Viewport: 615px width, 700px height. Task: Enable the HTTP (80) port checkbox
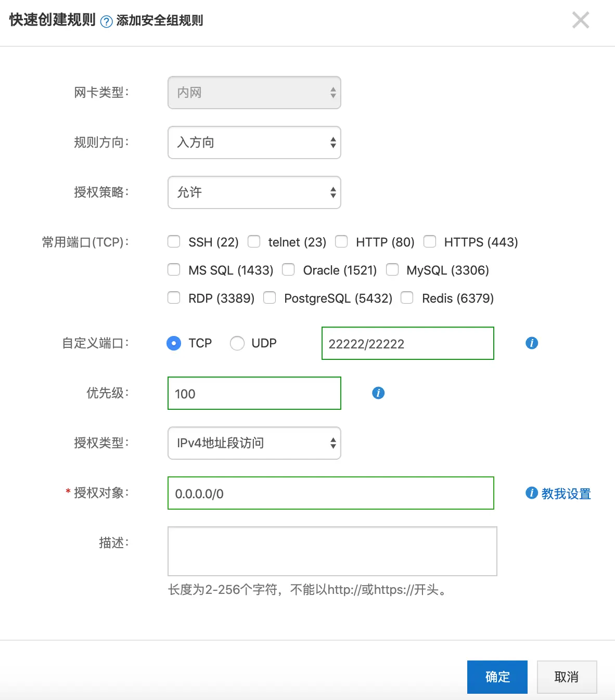[x=341, y=241]
